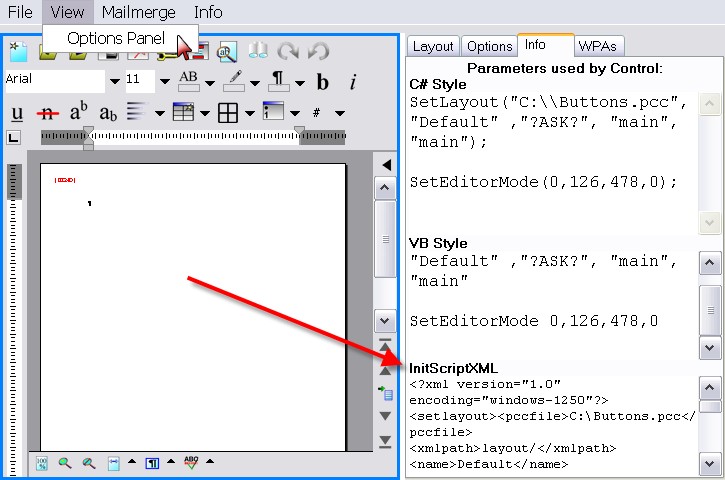Image resolution: width=725 pixels, height=480 pixels.
Task: Switch to the Layout tab
Action: pyautogui.click(x=433, y=46)
